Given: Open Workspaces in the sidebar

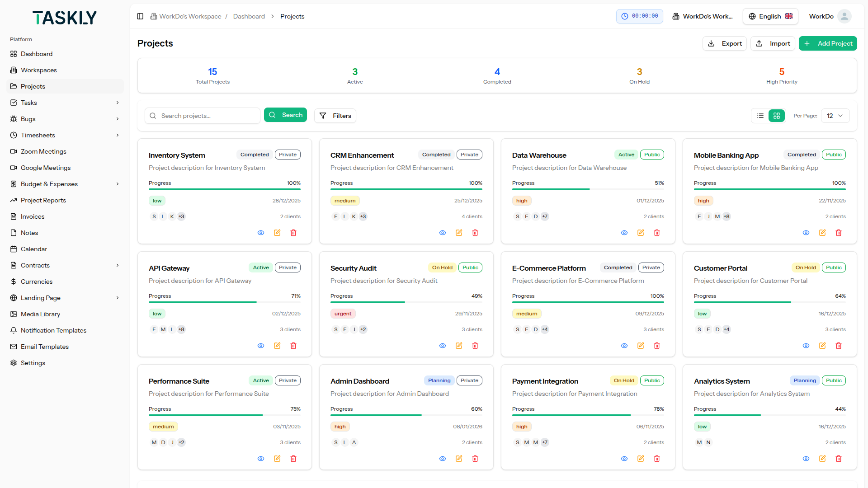Looking at the screenshot, I should point(65,70).
